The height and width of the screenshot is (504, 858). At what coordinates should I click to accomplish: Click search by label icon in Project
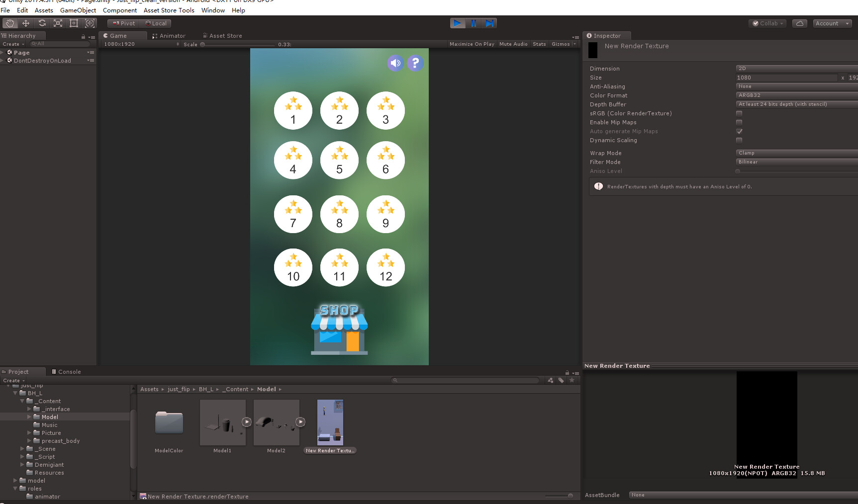tap(561, 380)
